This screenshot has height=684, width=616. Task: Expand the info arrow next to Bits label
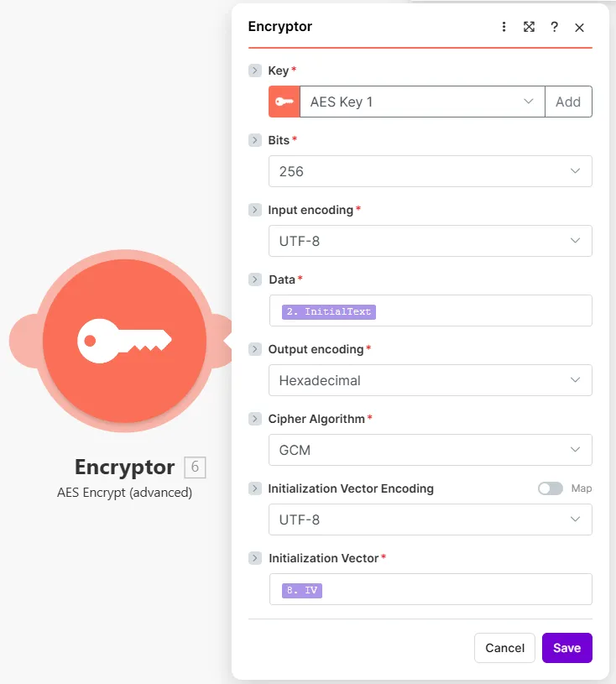(255, 140)
